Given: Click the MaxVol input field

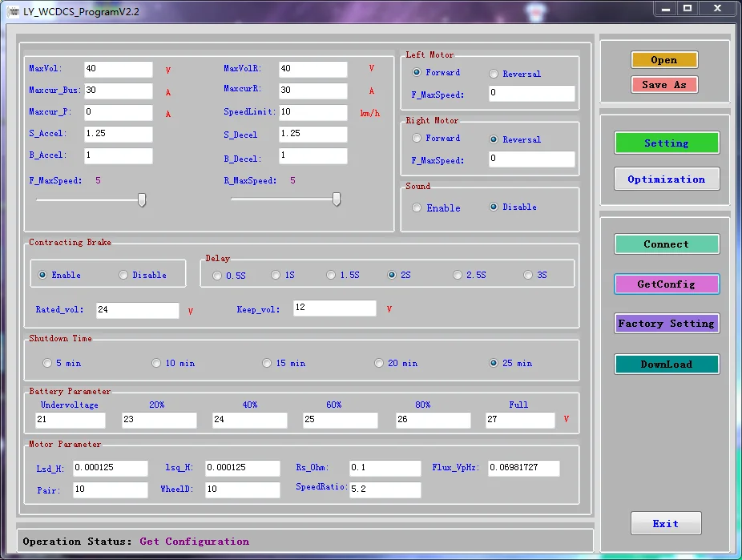Looking at the screenshot, I should click(117, 70).
